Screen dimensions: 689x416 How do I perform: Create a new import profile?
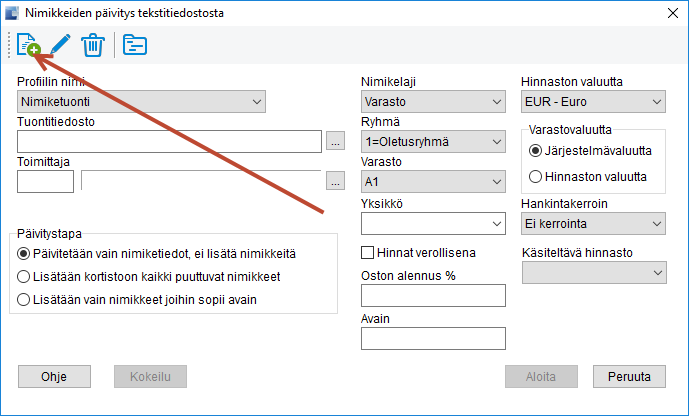click(29, 45)
